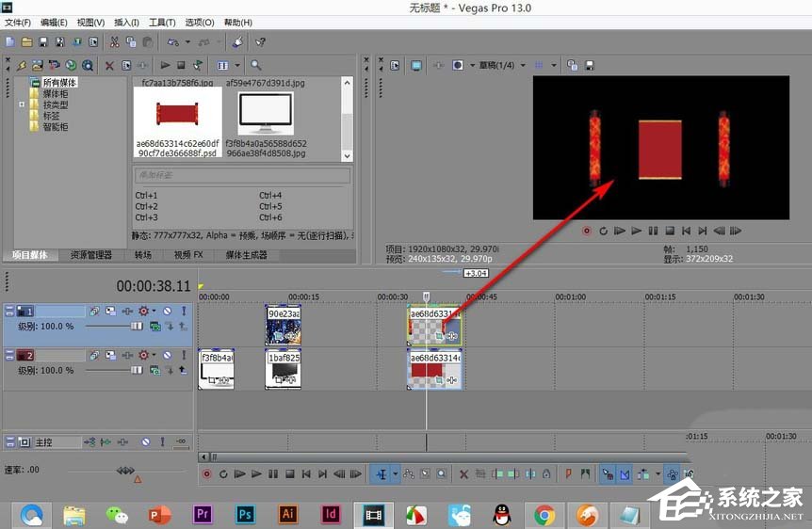Expand the 按类型 folder in media tree
This screenshot has width=812, height=529.
(x=22, y=104)
